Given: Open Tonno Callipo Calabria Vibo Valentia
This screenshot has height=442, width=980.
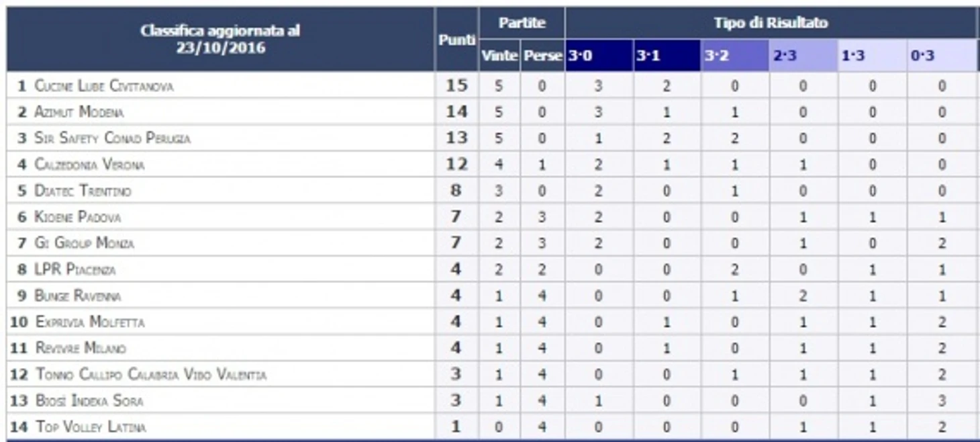Looking at the screenshot, I should click(151, 374).
